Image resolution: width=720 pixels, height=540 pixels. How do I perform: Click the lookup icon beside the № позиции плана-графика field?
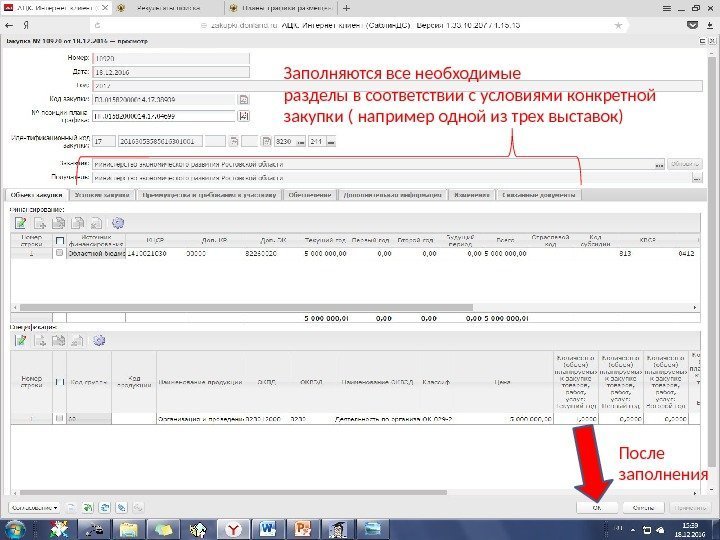pos(243,116)
